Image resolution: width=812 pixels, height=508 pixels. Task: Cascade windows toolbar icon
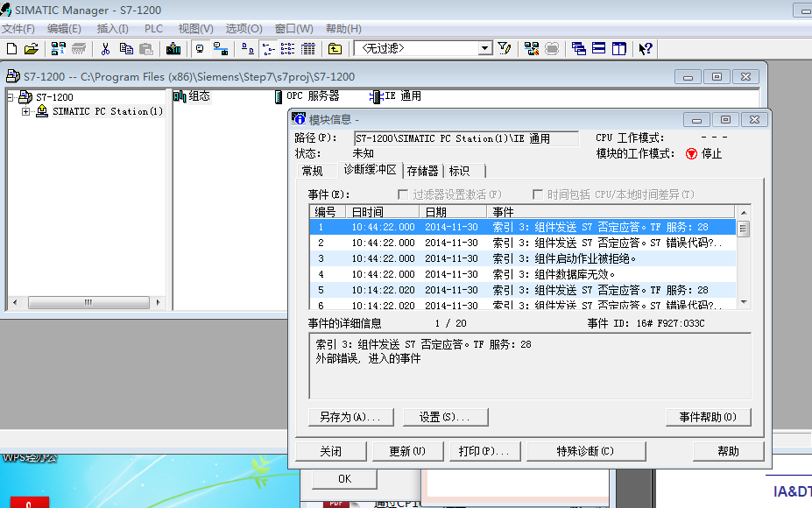[578, 49]
